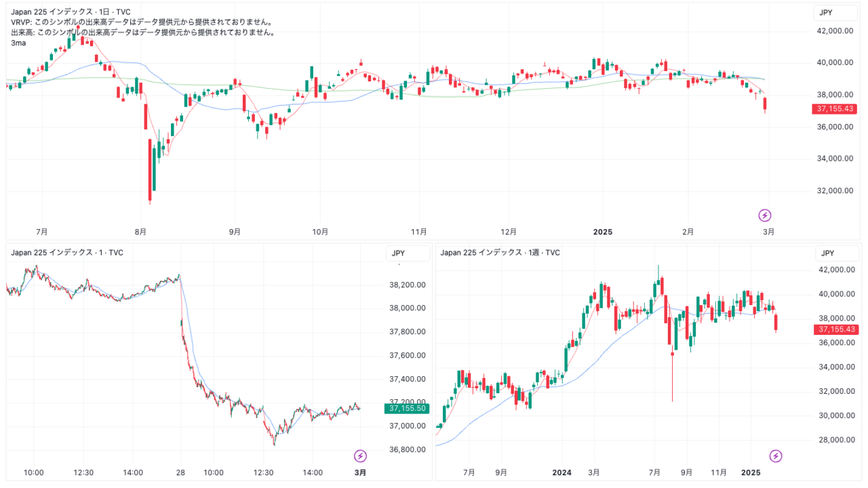Click the daily chart title 'Japan 225 インデックス · 1日'
The height and width of the screenshot is (488, 868).
click(71, 12)
